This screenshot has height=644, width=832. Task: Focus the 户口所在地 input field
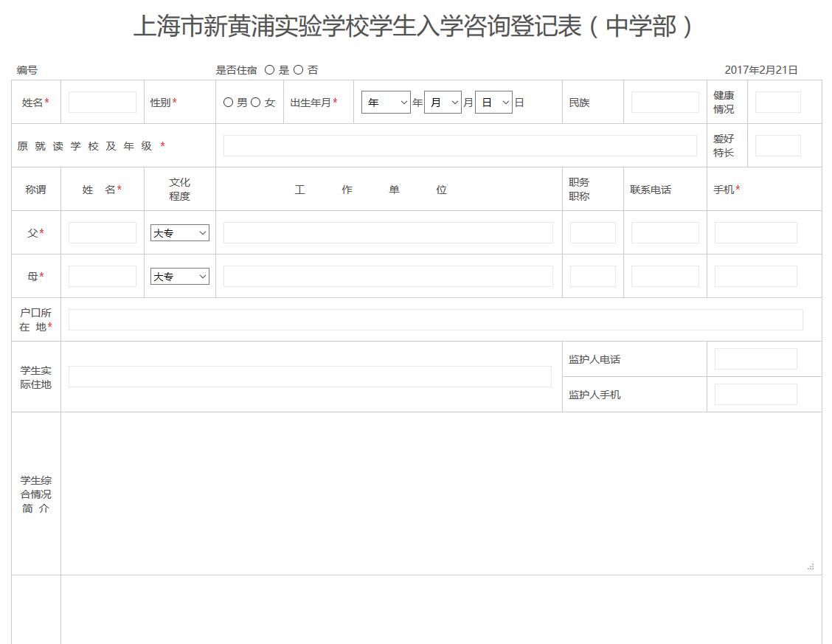436,320
